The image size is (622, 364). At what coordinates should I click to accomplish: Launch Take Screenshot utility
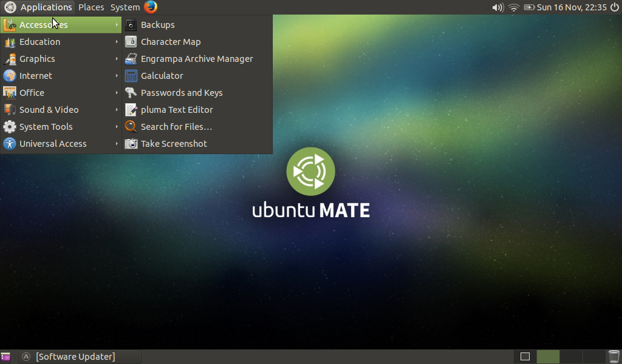(197, 144)
